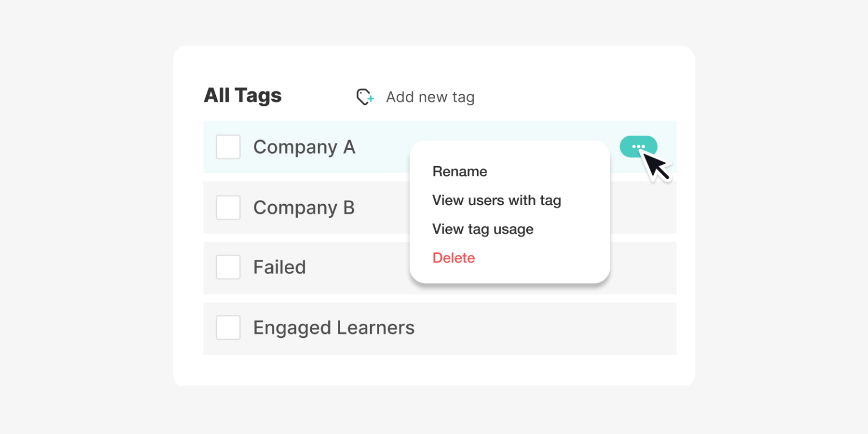
Task: Select View users with tag option
Action: point(496,200)
